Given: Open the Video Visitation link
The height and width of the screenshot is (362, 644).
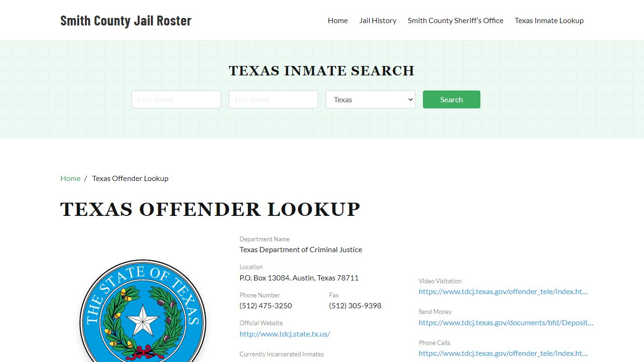Looking at the screenshot, I should click(503, 291).
